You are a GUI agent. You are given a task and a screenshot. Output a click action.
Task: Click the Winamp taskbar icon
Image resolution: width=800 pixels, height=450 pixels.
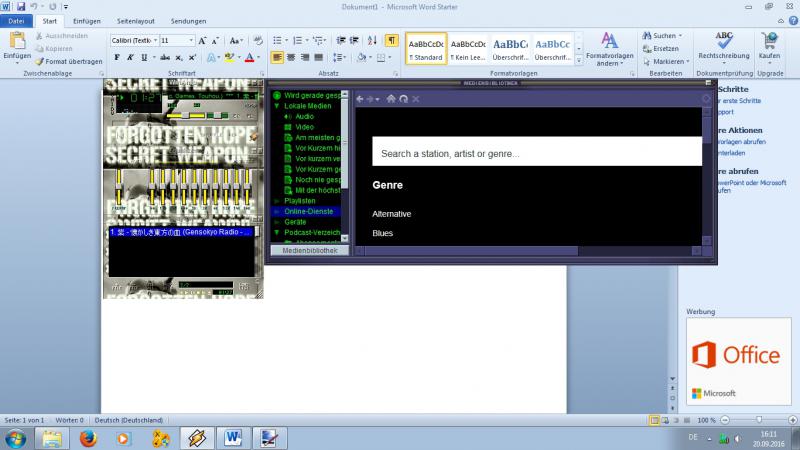click(x=197, y=438)
